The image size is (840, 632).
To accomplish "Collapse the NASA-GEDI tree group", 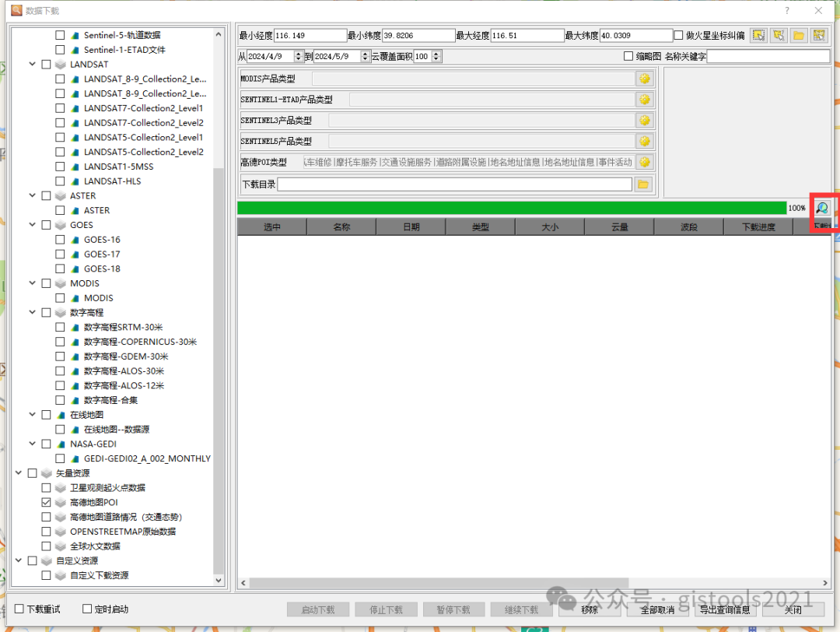I will click(32, 444).
